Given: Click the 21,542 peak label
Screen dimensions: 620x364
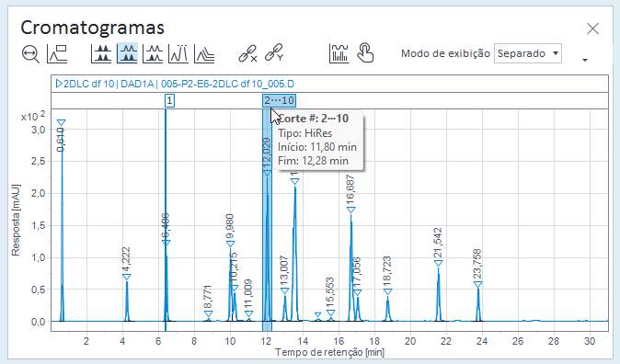Looking at the screenshot, I should click(x=438, y=243).
